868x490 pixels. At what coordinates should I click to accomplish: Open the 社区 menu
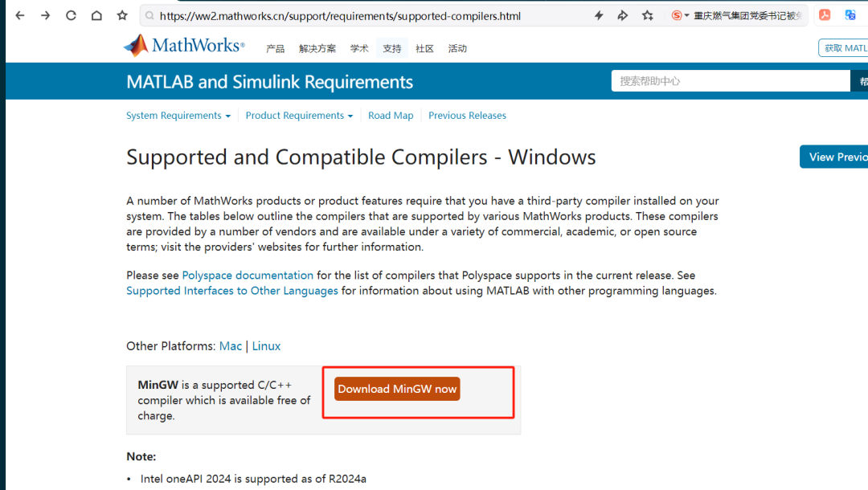(424, 49)
